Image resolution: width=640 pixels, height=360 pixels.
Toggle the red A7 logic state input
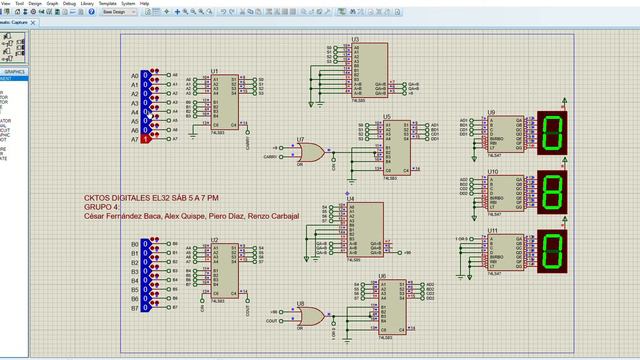pos(145,139)
